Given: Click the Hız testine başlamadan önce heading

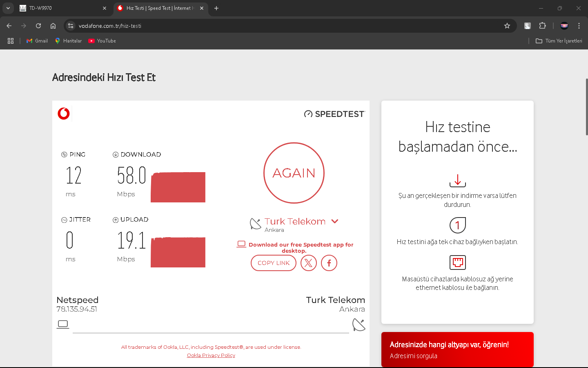Looking at the screenshot, I should [458, 137].
